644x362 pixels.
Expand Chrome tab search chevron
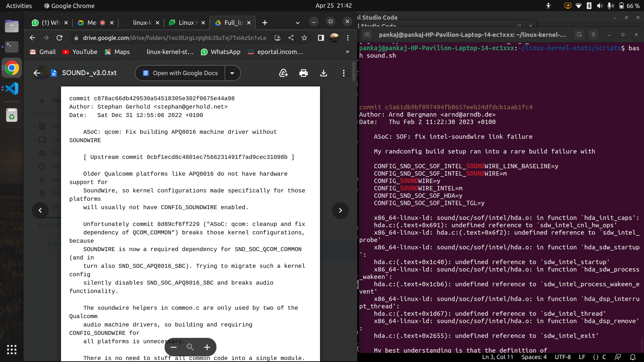tap(297, 23)
